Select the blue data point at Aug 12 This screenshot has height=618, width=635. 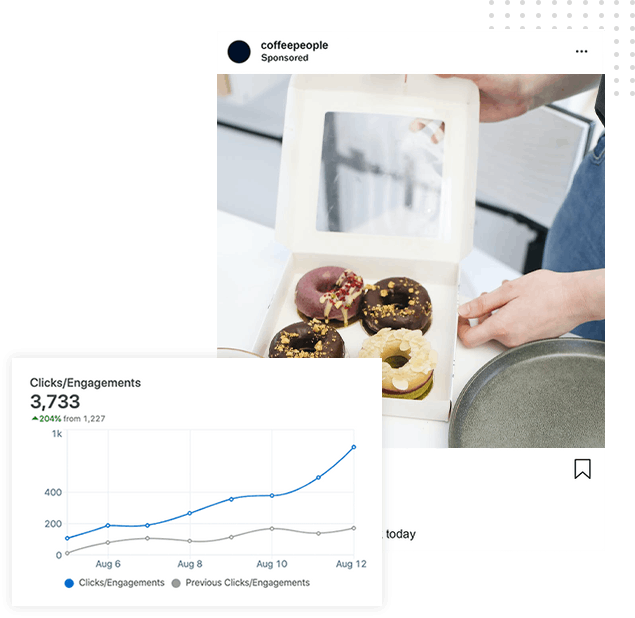coord(354,447)
